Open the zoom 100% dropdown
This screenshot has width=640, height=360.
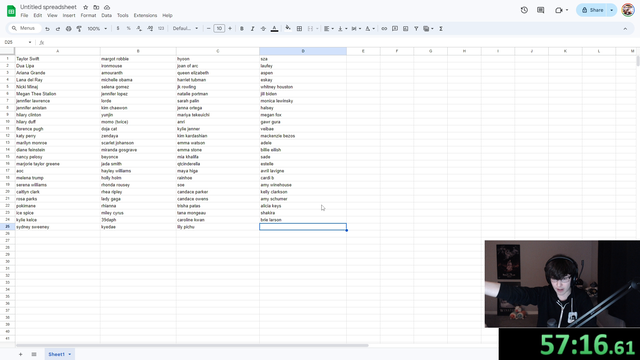click(x=97, y=29)
